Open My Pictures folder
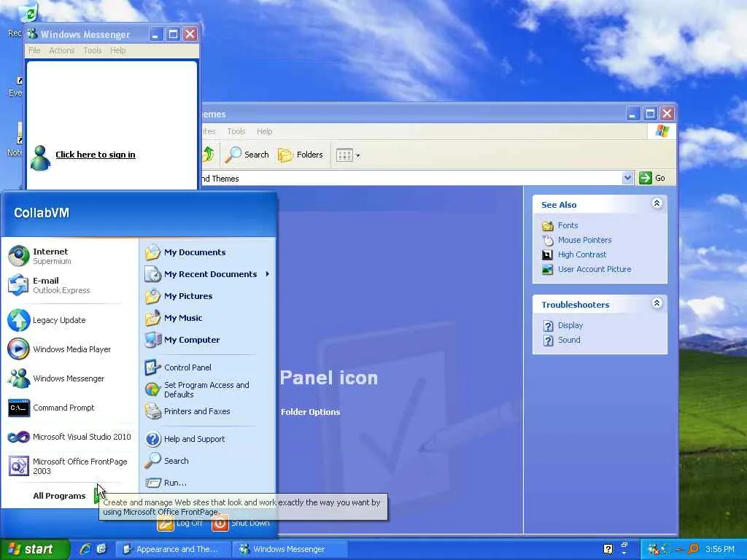 pos(208,296)
